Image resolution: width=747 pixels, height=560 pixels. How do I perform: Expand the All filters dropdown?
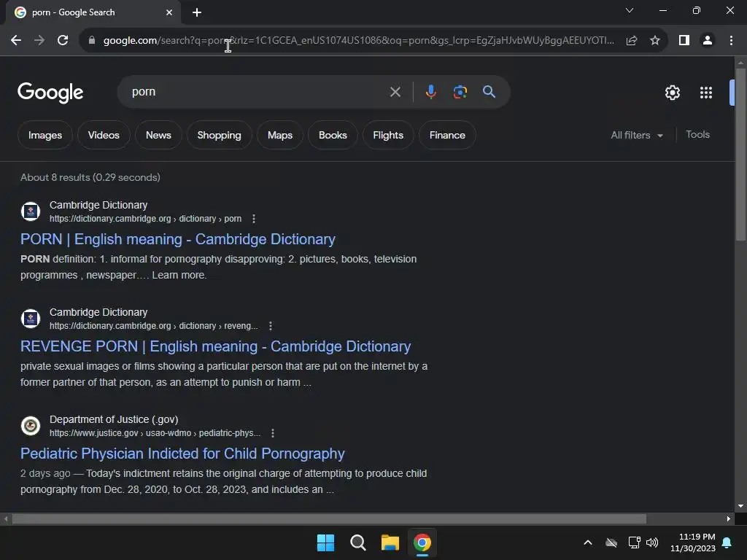[x=636, y=135]
